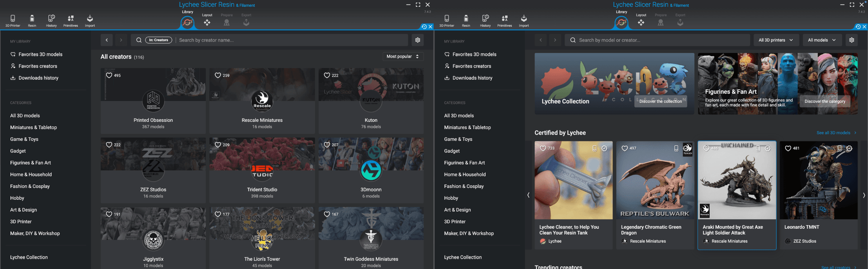Image resolution: width=868 pixels, height=269 pixels.
Task: Open settings gear beside the All models dropdown
Action: (852, 40)
